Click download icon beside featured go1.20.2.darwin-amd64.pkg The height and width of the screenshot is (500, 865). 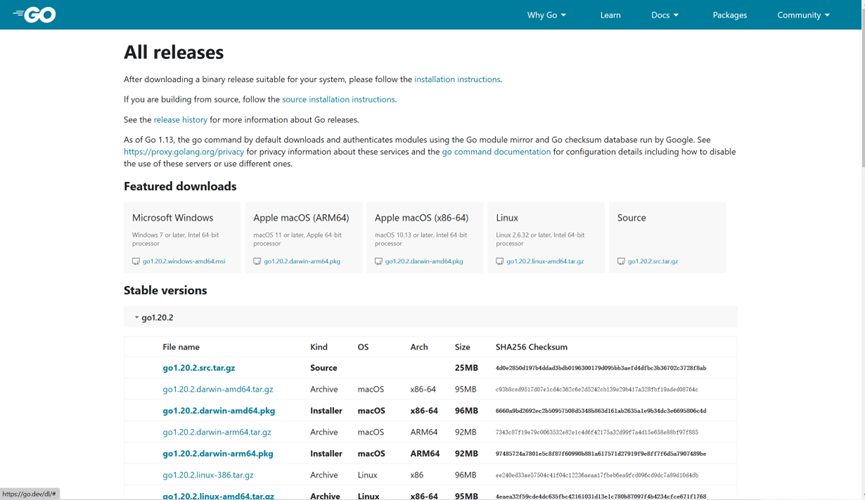(378, 261)
